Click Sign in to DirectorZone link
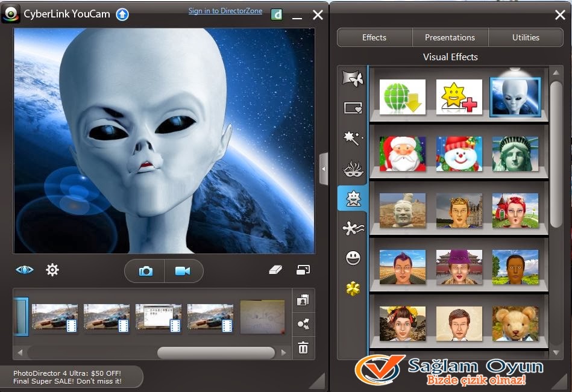 225,11
